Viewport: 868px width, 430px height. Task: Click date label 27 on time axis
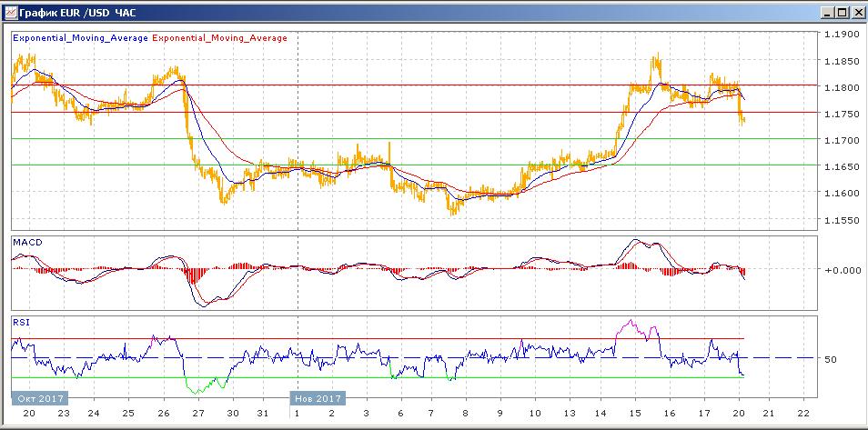[x=197, y=414]
